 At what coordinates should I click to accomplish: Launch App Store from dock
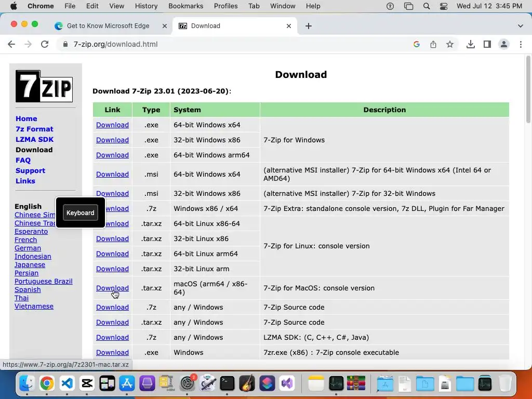tap(127, 383)
